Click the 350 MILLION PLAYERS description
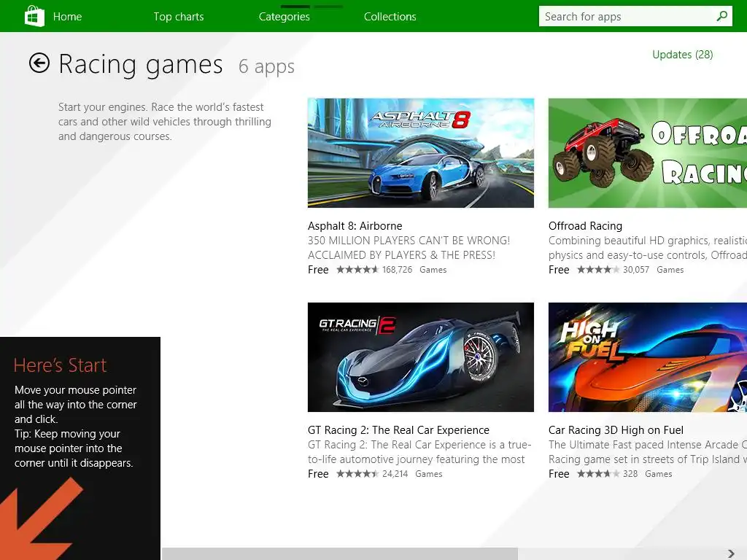Screen dimensions: 747x560 coord(409,248)
